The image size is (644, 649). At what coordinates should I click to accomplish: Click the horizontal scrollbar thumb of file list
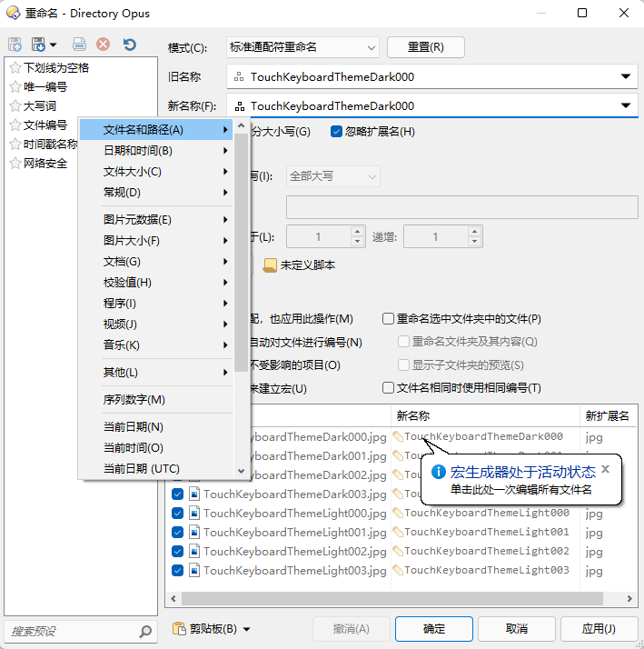(392, 598)
